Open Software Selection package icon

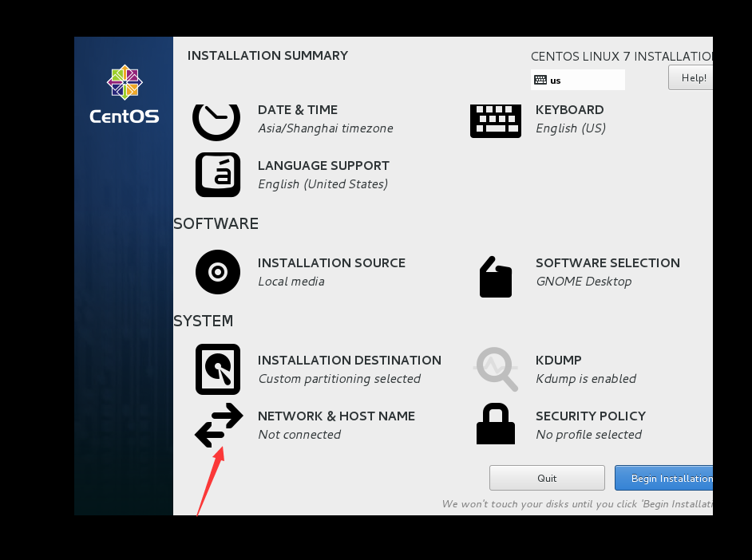tap(496, 277)
